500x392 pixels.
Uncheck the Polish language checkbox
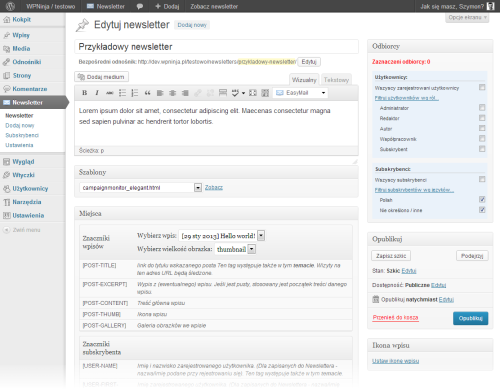click(482, 199)
